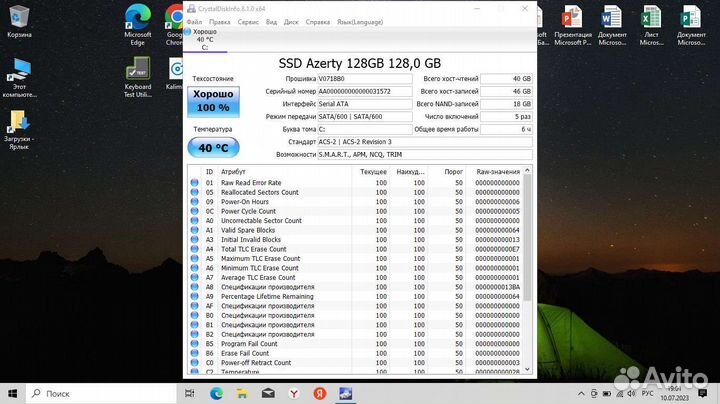This screenshot has width=720, height=404.
Task: Open the Вид menu
Action: click(271, 22)
